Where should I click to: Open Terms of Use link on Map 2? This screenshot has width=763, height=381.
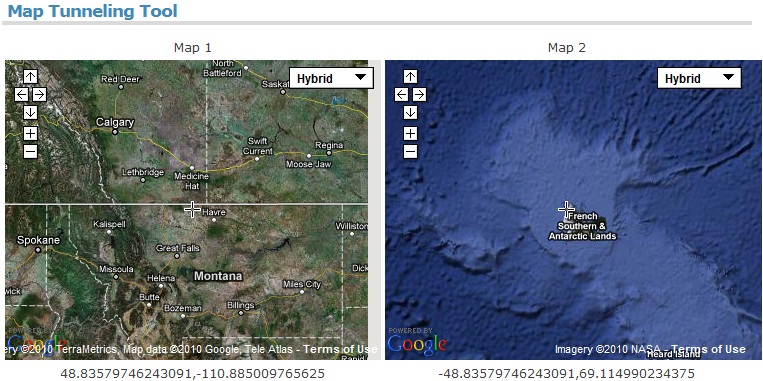708,349
